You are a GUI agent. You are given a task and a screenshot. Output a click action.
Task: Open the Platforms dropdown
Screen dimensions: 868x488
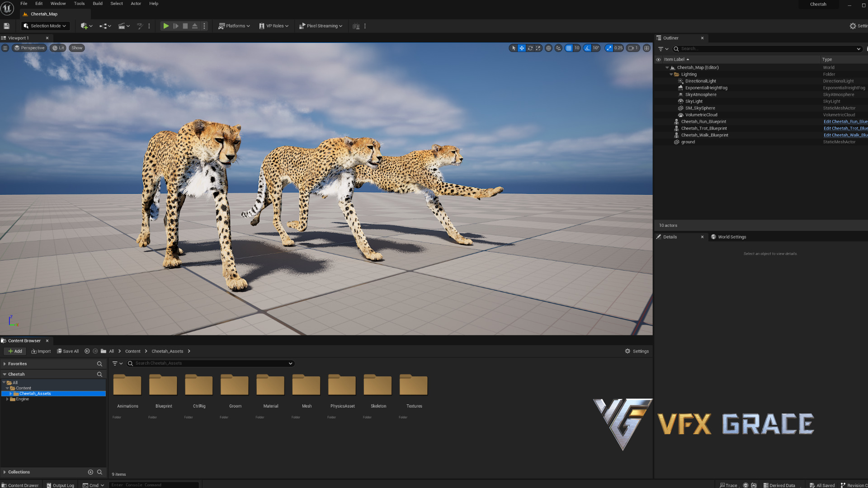point(234,26)
